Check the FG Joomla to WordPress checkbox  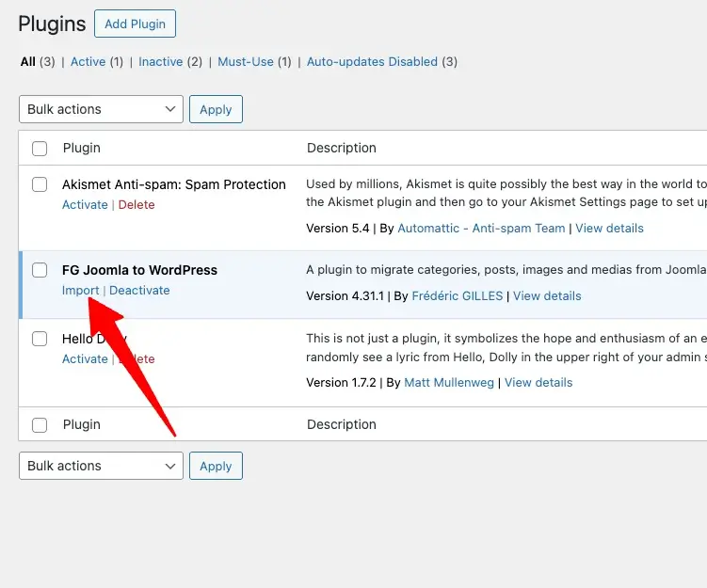pyautogui.click(x=40, y=270)
